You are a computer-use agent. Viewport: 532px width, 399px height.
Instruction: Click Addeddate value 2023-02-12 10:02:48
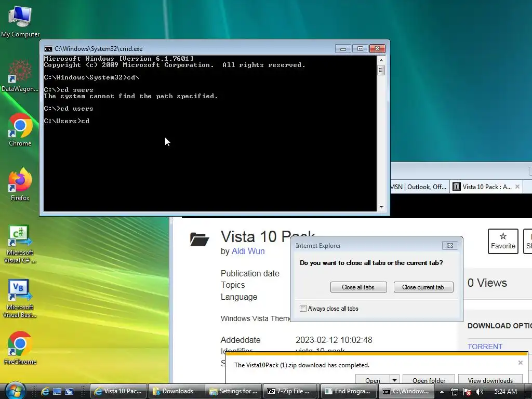[334, 340]
